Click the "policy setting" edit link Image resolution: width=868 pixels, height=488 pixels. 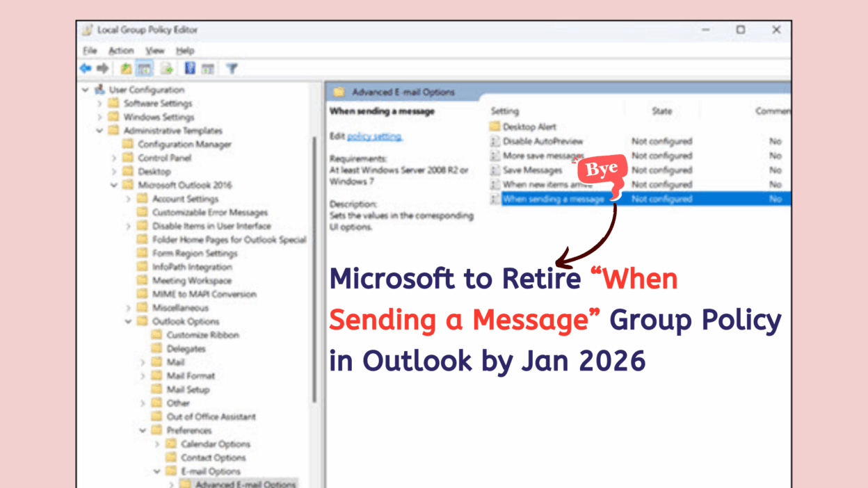[375, 136]
